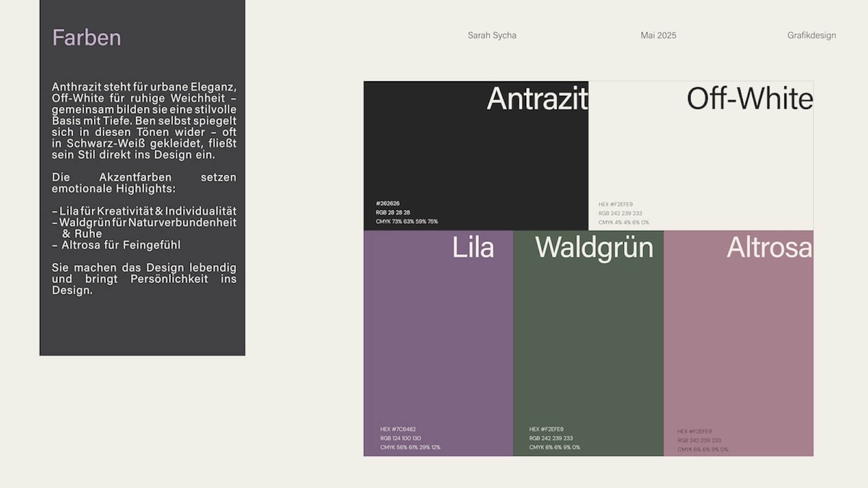This screenshot has width=868, height=488.
Task: Select the 'Mai 2025' date label
Action: point(658,35)
